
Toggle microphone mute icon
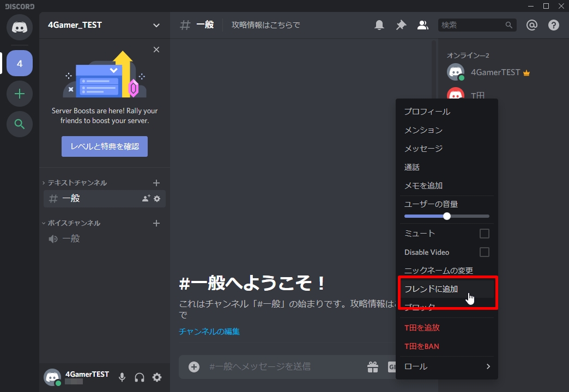tap(122, 377)
